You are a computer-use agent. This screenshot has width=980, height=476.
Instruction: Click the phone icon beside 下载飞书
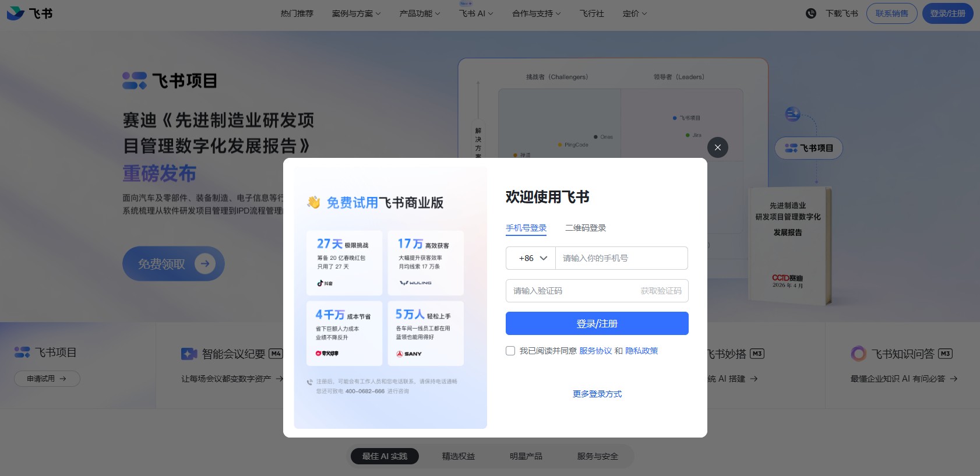click(x=811, y=13)
